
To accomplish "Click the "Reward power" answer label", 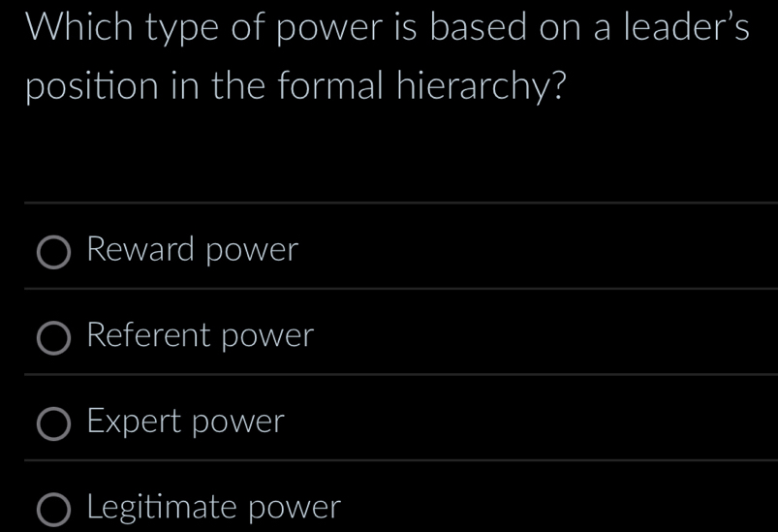I will click(x=192, y=251).
